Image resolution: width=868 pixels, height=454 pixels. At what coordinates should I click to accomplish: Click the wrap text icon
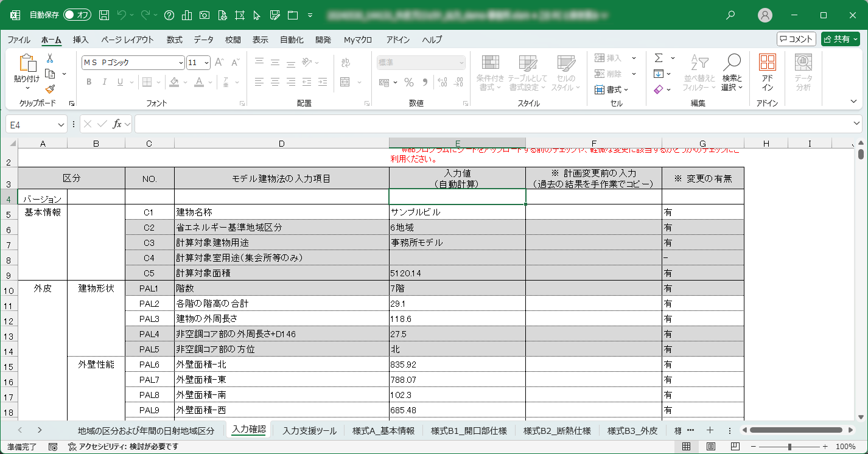(x=346, y=62)
